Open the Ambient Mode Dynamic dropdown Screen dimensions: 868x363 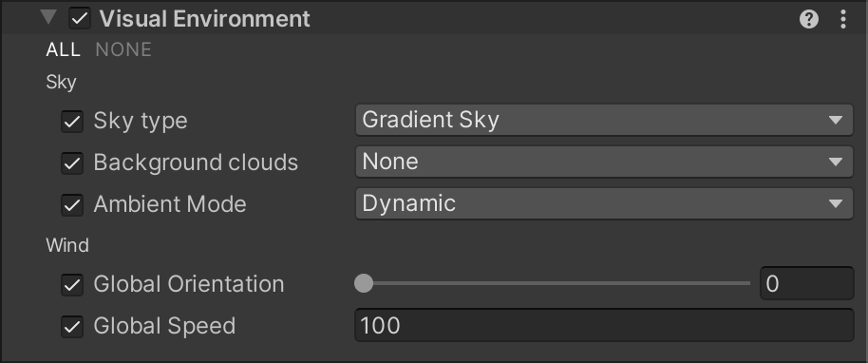coord(604,203)
